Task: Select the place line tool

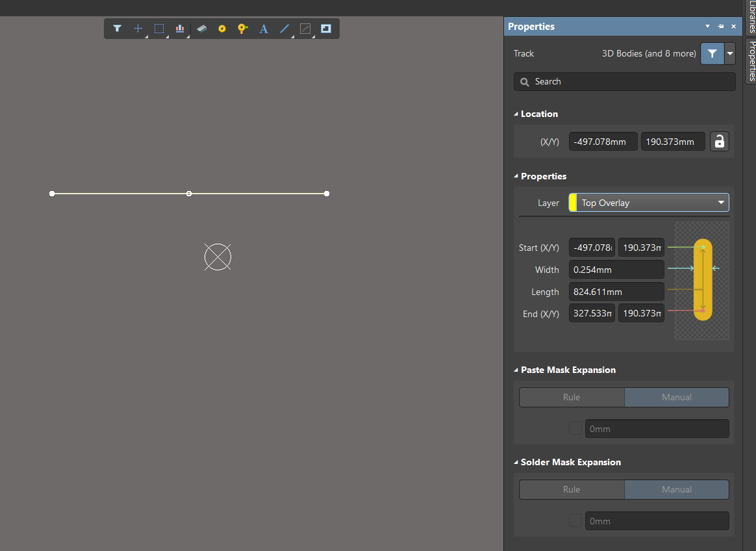Action: 284,29
